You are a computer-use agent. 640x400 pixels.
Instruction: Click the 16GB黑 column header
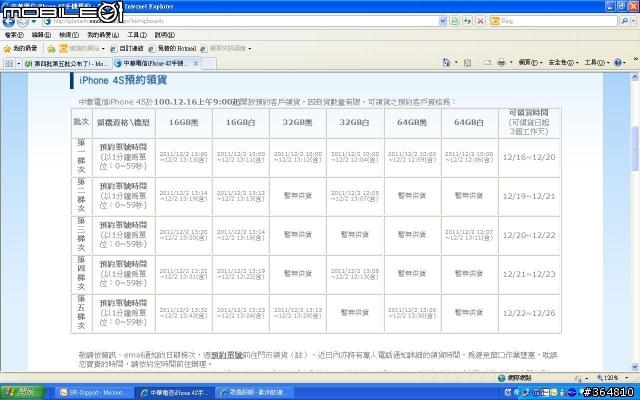pos(184,122)
